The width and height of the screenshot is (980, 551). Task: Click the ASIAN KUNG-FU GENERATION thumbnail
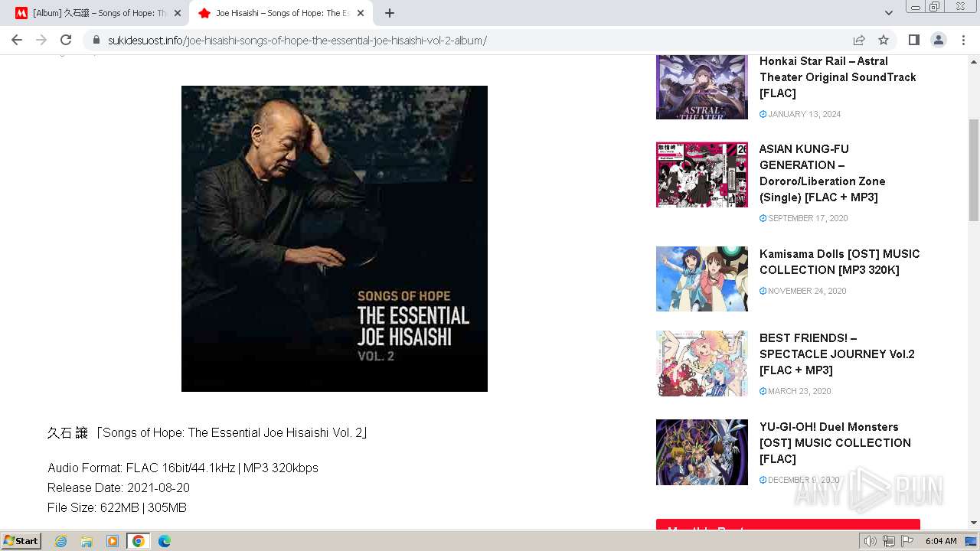702,174
